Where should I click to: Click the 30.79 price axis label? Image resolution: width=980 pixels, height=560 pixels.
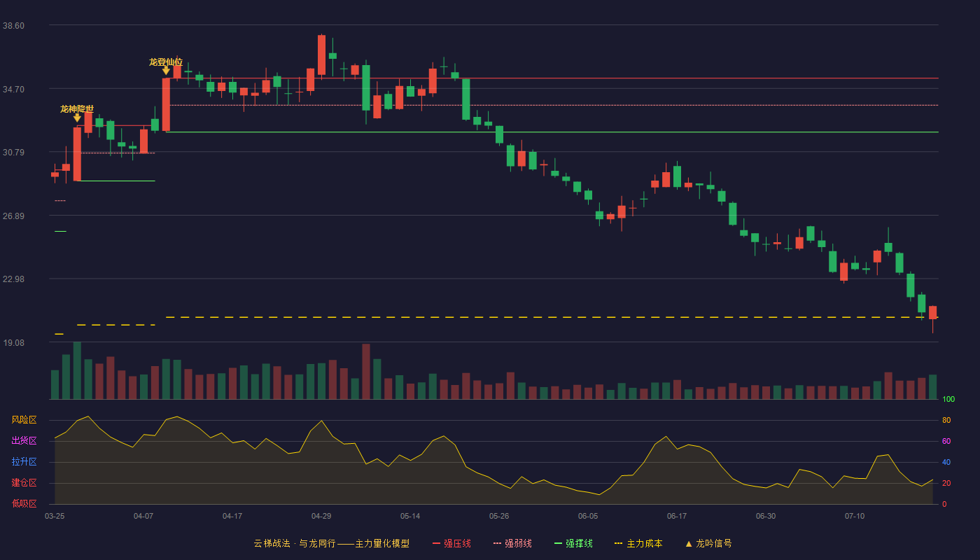click(13, 153)
